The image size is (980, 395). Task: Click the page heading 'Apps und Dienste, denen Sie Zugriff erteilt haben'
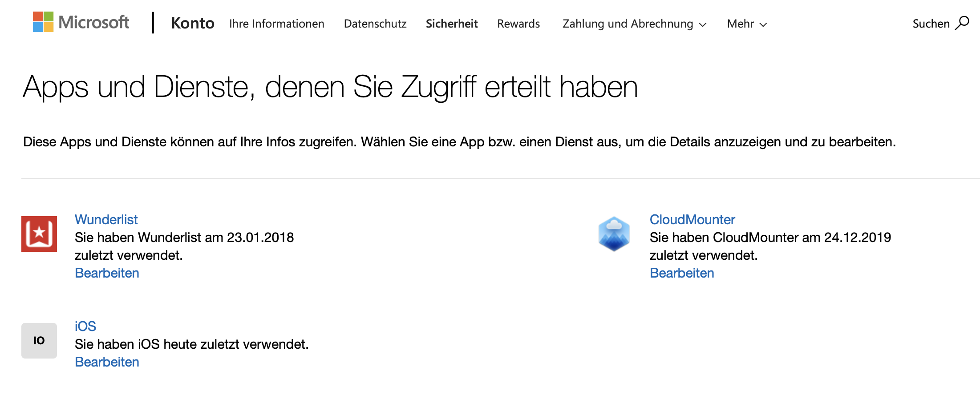tap(330, 87)
